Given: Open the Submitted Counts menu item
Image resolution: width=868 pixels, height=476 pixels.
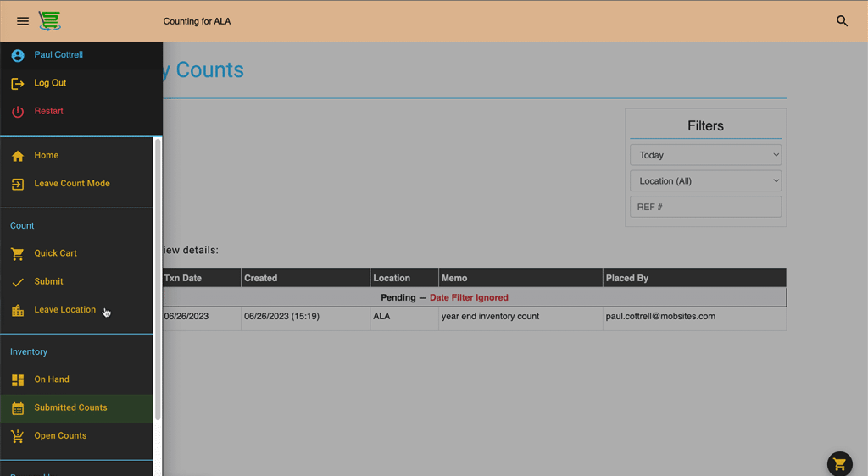Looking at the screenshot, I should coord(70,407).
